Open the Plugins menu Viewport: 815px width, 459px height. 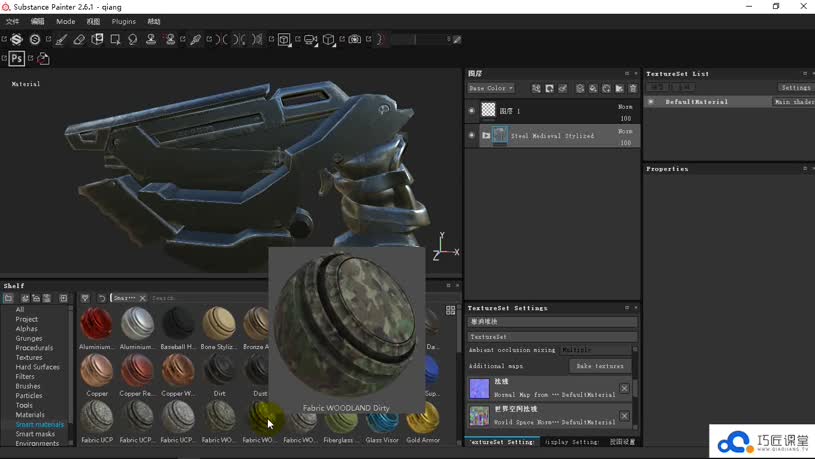[x=124, y=21]
